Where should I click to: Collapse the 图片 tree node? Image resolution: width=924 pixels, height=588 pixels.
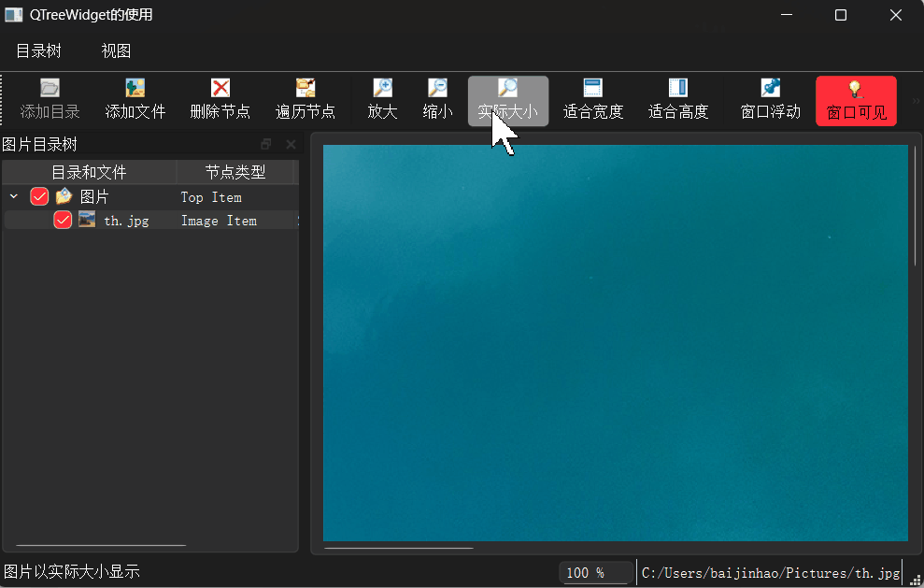[14, 196]
